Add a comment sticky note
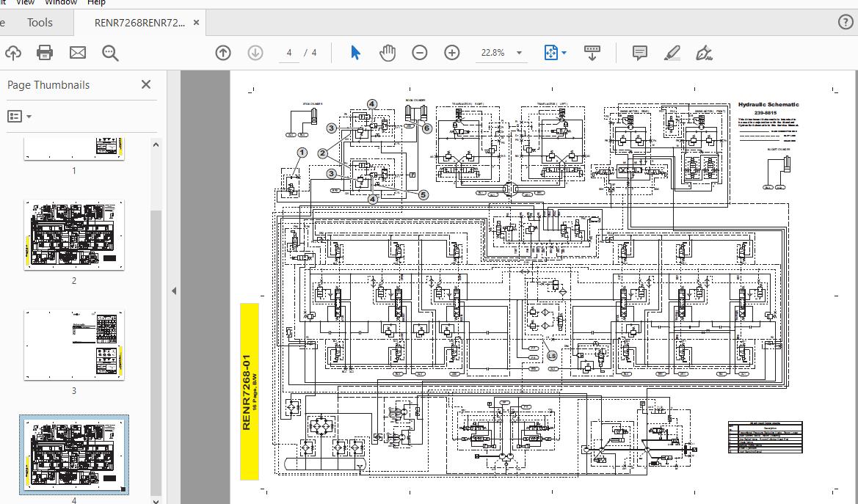 click(x=640, y=53)
